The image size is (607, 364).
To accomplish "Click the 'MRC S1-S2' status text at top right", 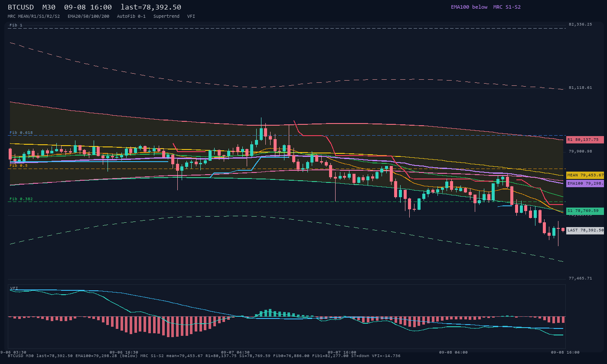I will tap(507, 7).
